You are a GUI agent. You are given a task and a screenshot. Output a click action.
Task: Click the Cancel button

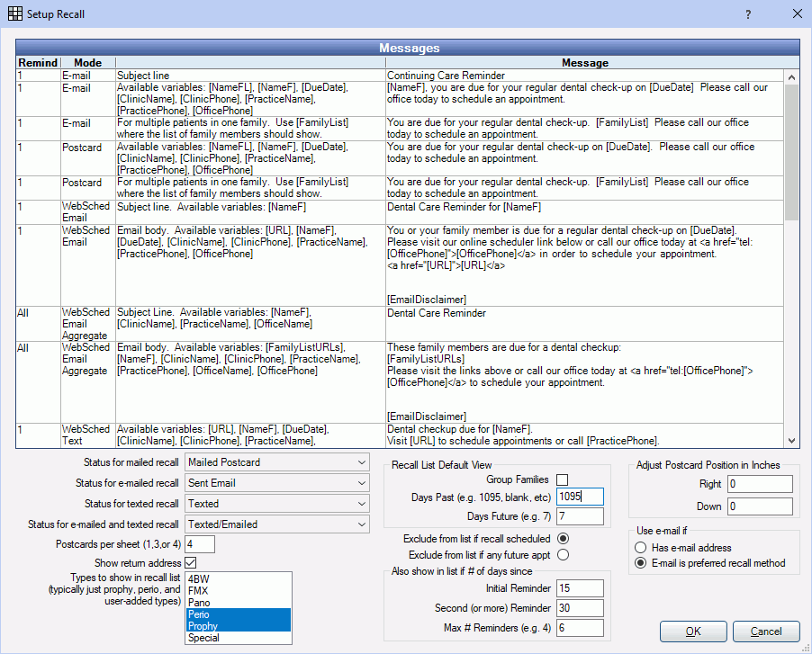click(x=766, y=632)
